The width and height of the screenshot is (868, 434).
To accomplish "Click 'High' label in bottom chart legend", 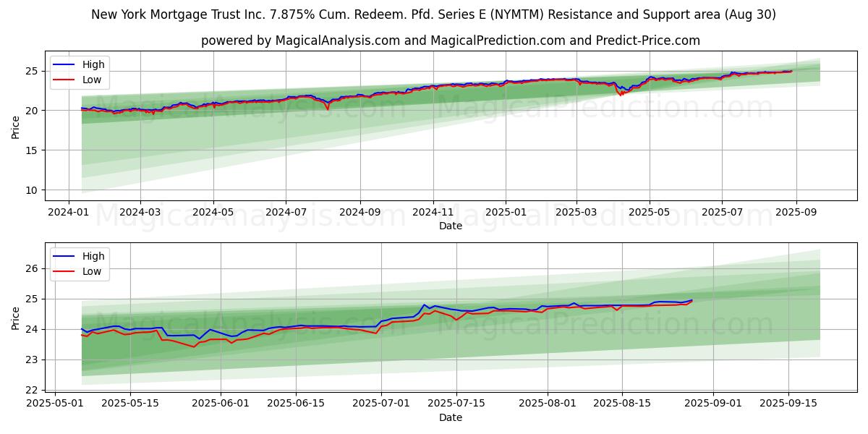I will 93,256.
